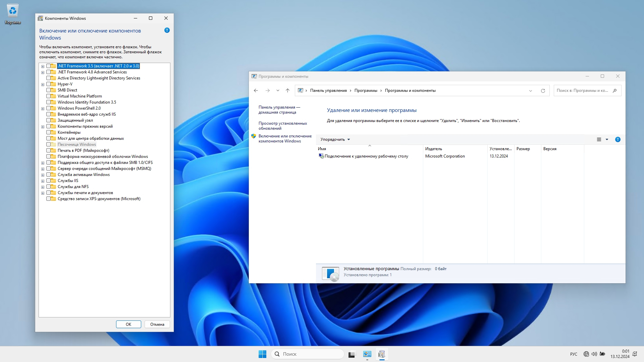Click the Windows Features taskbar icon
644x362 pixels.
click(382, 354)
